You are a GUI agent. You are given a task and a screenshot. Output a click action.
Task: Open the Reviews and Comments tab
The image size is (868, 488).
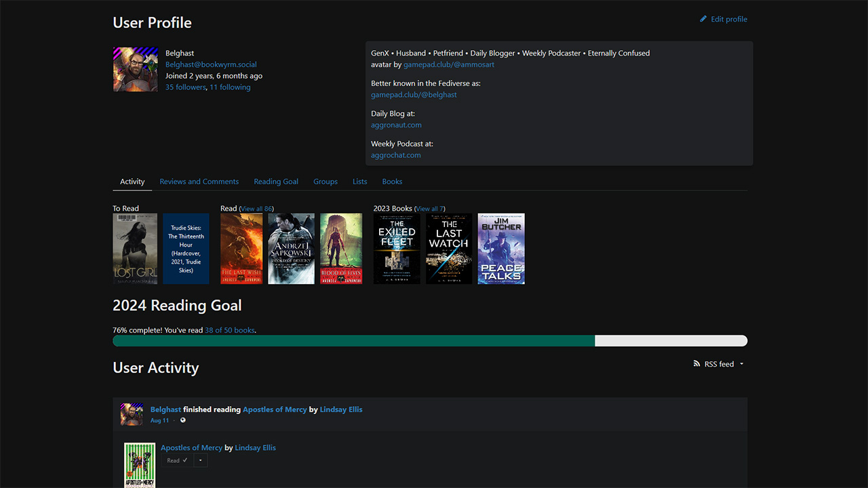click(x=199, y=182)
